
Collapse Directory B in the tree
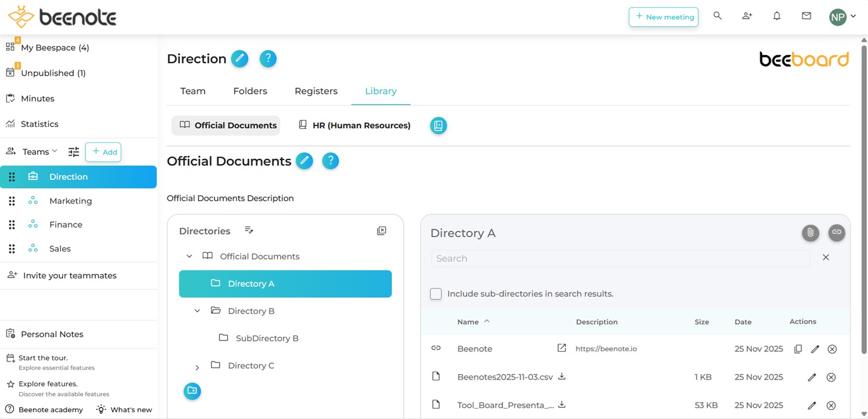tap(197, 311)
